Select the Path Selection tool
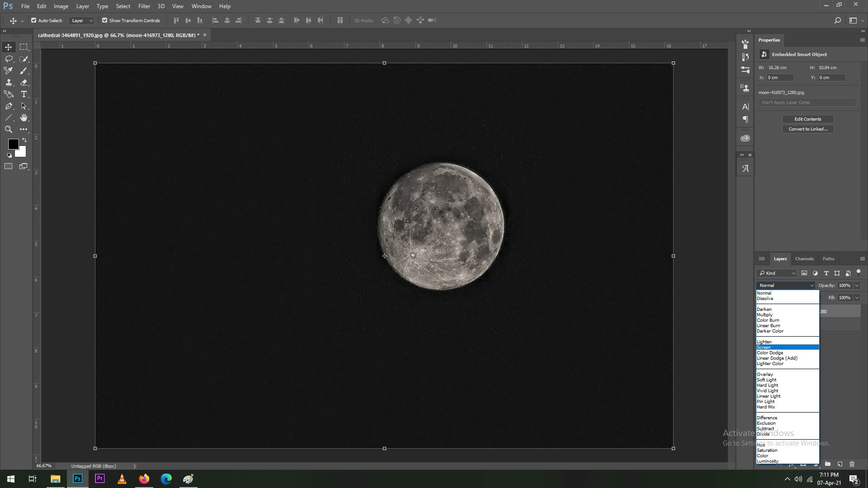Screen dimensions: 868x488 click(x=24, y=106)
